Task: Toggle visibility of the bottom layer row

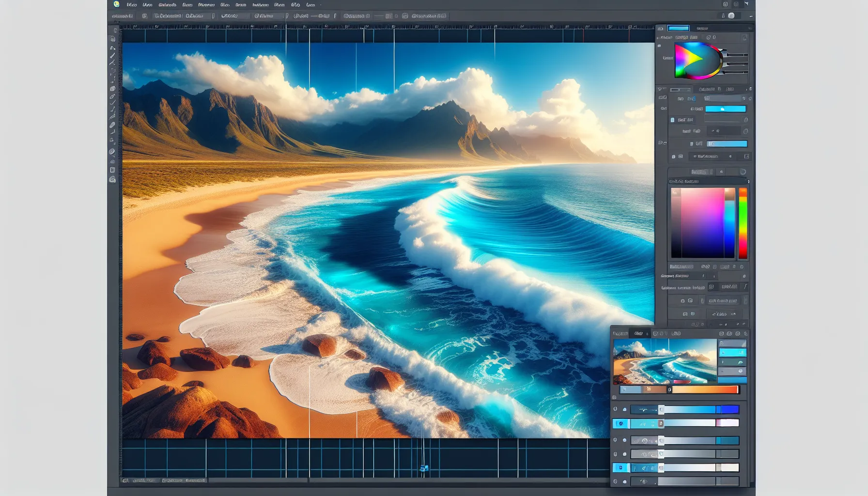Action: point(616,481)
